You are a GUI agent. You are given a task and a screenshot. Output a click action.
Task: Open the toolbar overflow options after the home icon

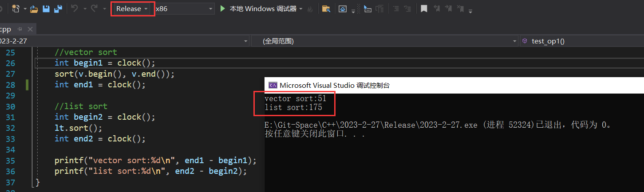353,11
